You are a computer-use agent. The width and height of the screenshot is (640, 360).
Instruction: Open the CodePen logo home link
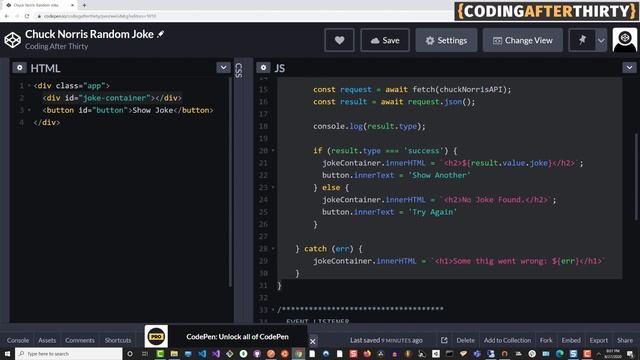(12, 40)
